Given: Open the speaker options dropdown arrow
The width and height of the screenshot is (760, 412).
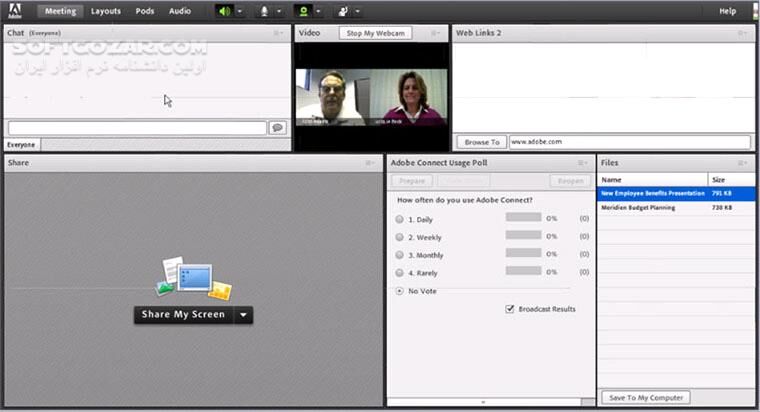Looking at the screenshot, I should 240,11.
